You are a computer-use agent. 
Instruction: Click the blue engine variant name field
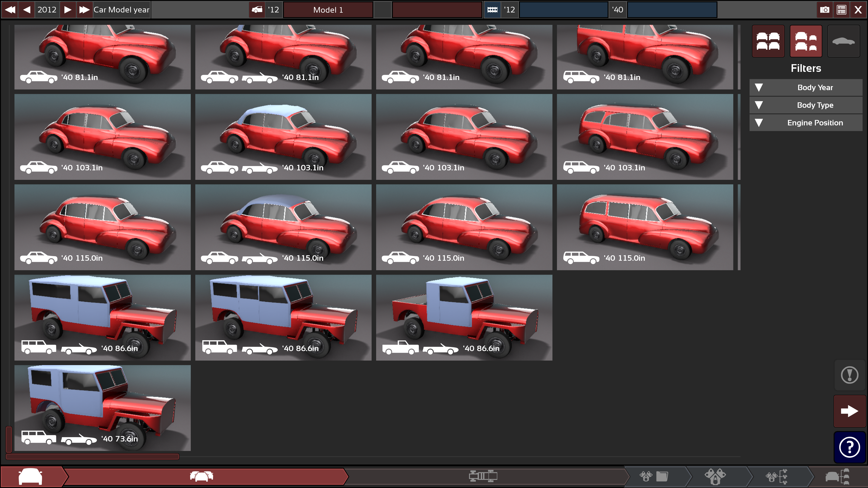click(672, 10)
